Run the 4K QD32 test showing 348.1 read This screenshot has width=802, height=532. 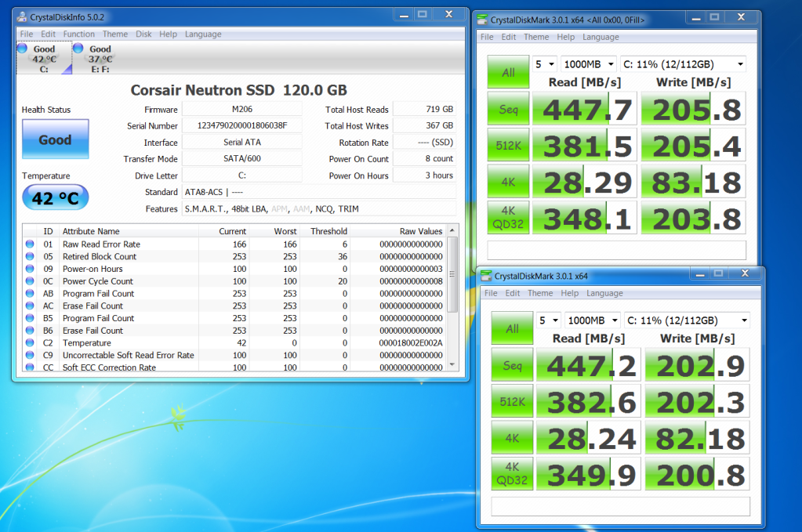click(508, 219)
